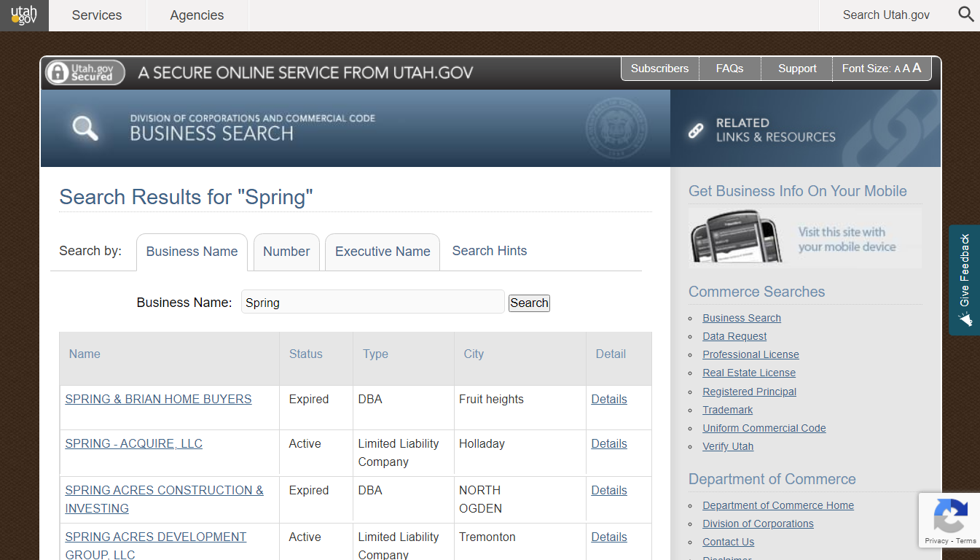Click the Business Search magnifier icon

(x=85, y=128)
